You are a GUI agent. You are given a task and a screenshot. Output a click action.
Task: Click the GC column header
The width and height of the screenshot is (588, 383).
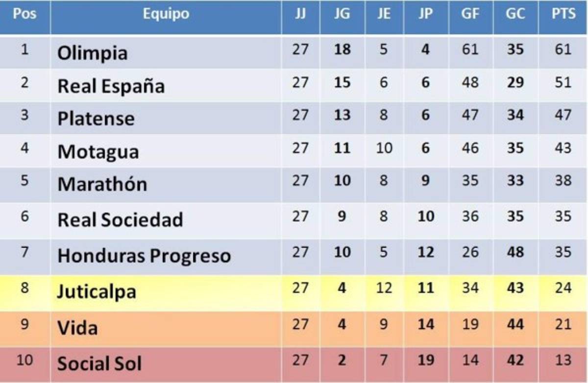pyautogui.click(x=515, y=14)
